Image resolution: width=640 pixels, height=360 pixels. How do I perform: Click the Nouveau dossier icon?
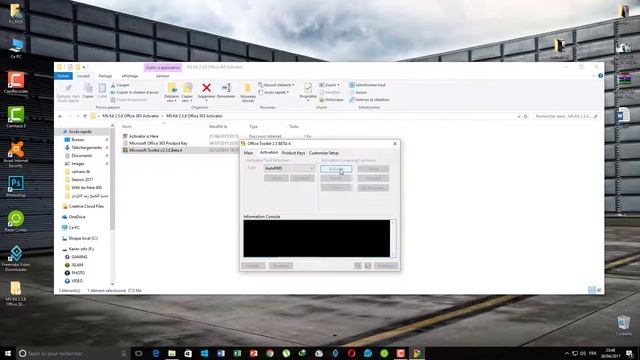pos(247,88)
